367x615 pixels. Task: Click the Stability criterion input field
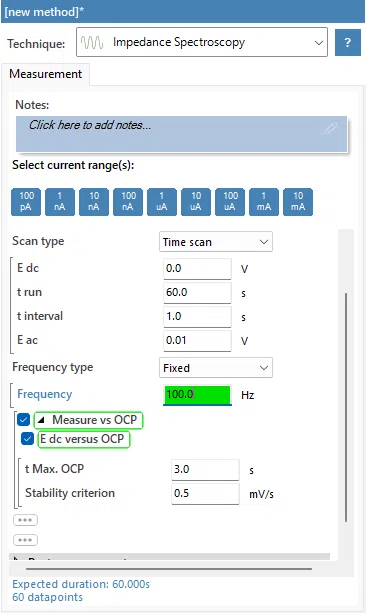click(205, 493)
